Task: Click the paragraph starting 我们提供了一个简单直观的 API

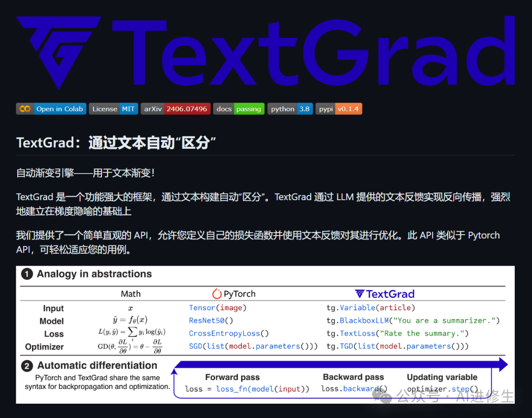Action: pos(258,243)
